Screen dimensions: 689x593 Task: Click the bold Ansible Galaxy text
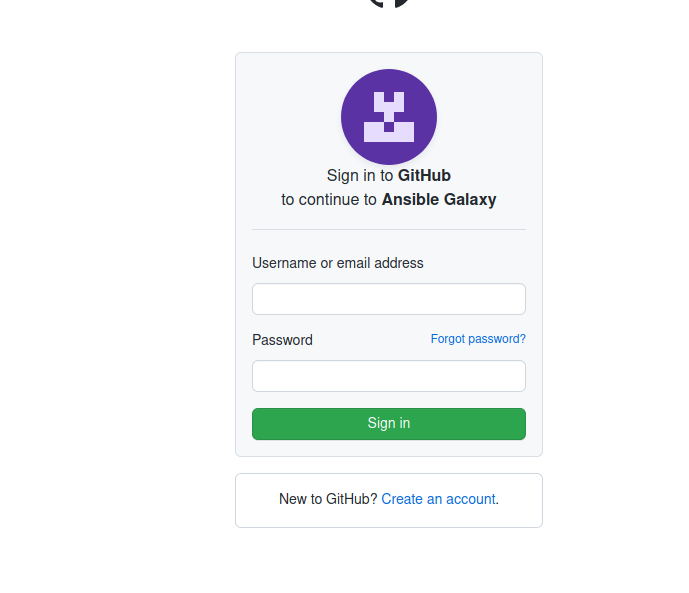click(x=439, y=199)
